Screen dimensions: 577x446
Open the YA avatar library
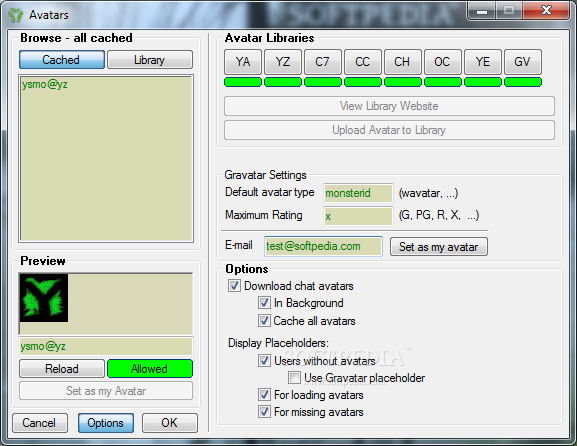pyautogui.click(x=243, y=62)
